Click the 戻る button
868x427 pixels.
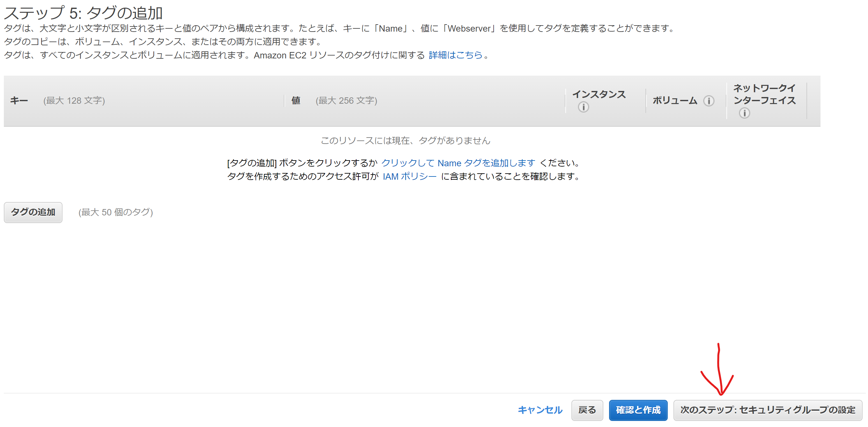coord(587,410)
